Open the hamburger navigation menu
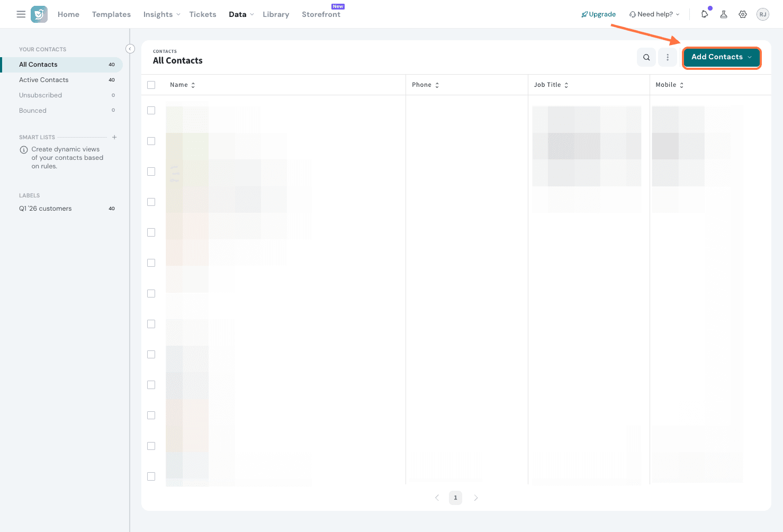 tap(21, 14)
